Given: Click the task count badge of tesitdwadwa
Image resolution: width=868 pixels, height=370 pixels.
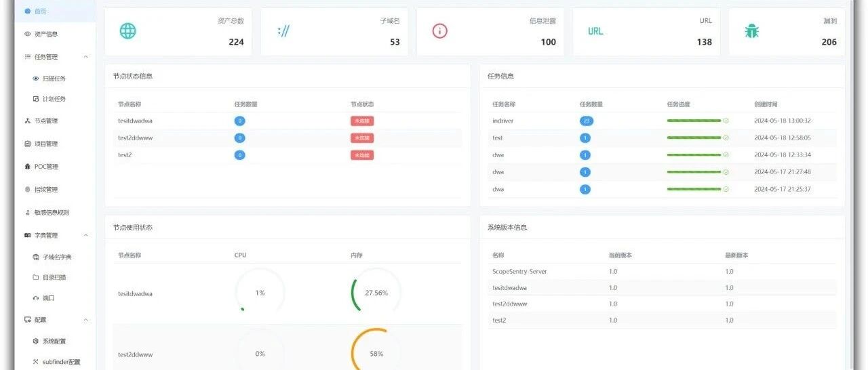Looking at the screenshot, I should tap(239, 121).
